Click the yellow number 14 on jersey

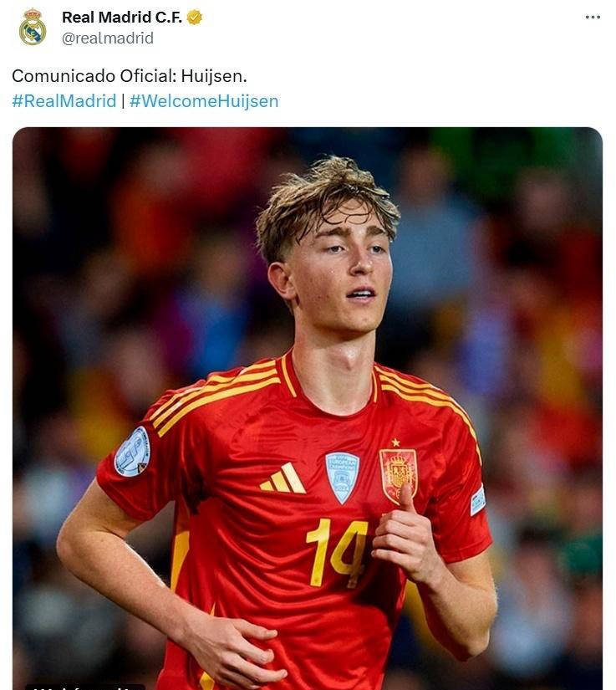point(337,553)
